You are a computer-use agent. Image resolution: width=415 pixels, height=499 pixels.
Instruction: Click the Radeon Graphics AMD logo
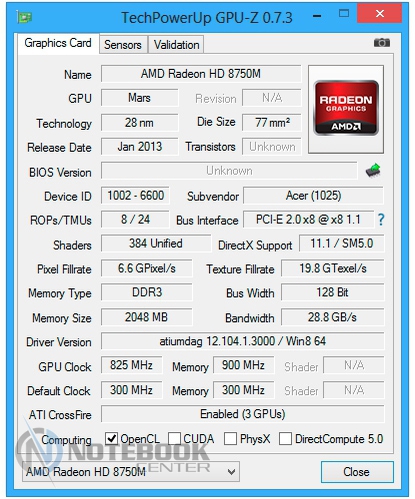tap(346, 108)
